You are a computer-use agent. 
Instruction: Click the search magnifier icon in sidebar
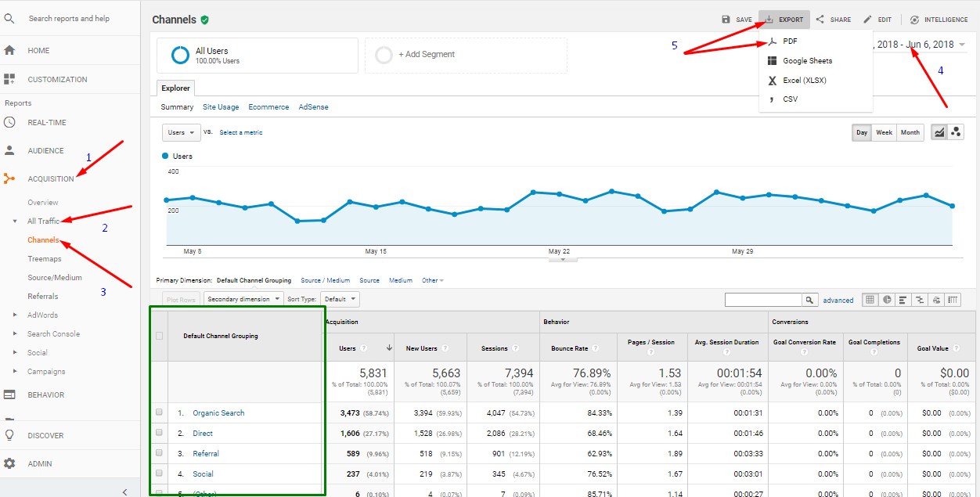coord(9,18)
